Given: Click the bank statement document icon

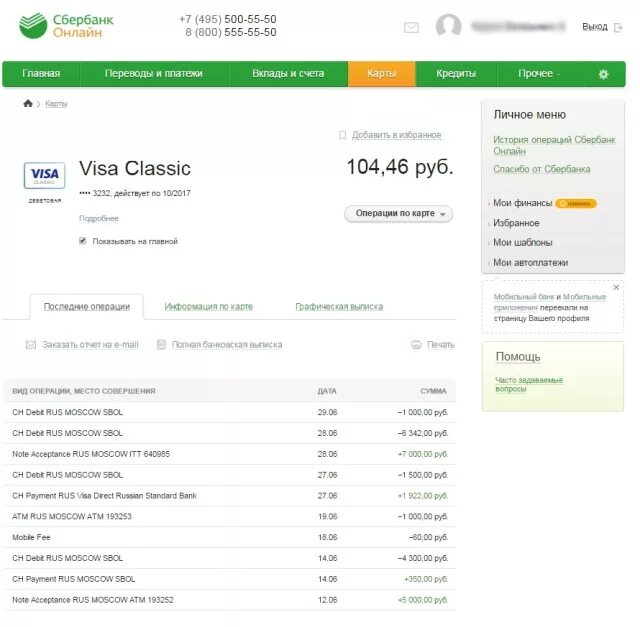Looking at the screenshot, I should 161,345.
